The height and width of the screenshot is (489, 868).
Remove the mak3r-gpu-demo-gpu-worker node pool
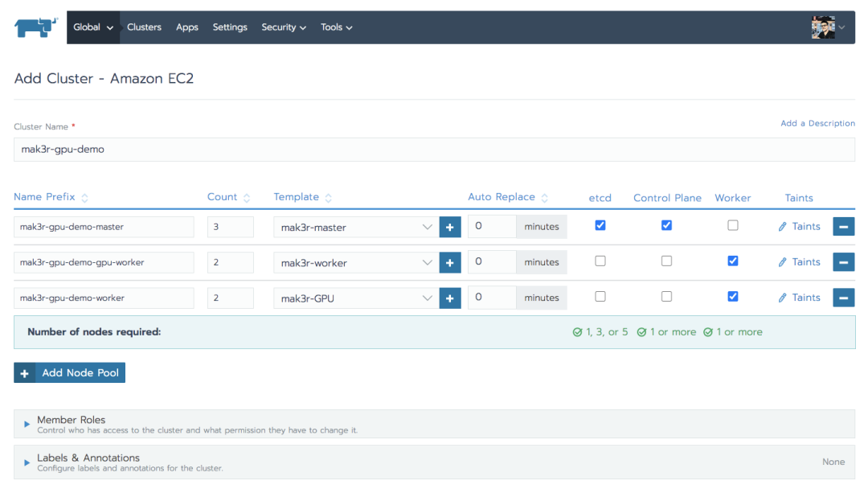[844, 262]
